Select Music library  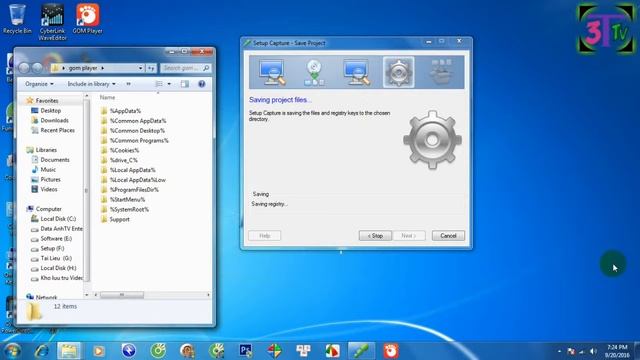(x=48, y=169)
